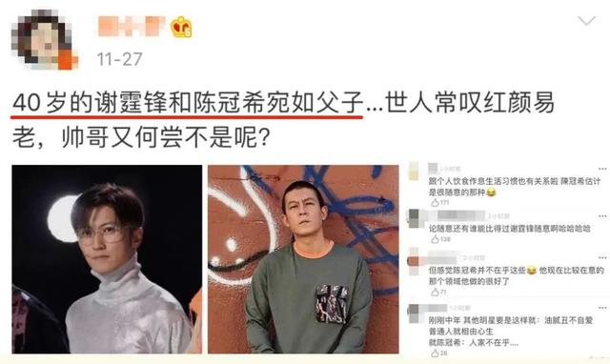Open the post options chevron menu
This screenshot has height=364, width=610.
click(x=587, y=20)
